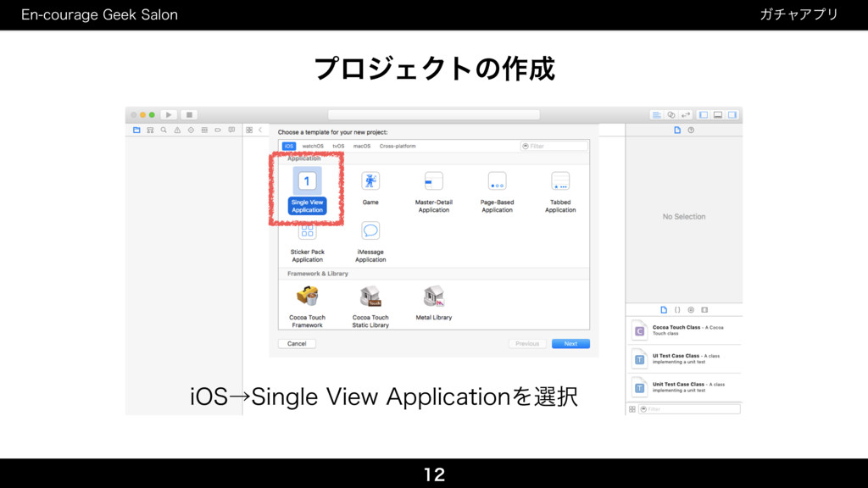Open the Test navigator diamond icon

click(191, 130)
